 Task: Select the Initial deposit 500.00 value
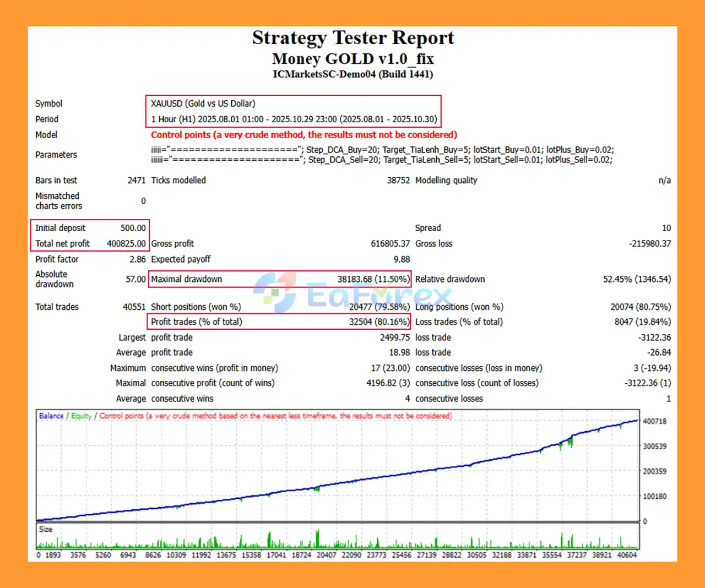pos(133,228)
